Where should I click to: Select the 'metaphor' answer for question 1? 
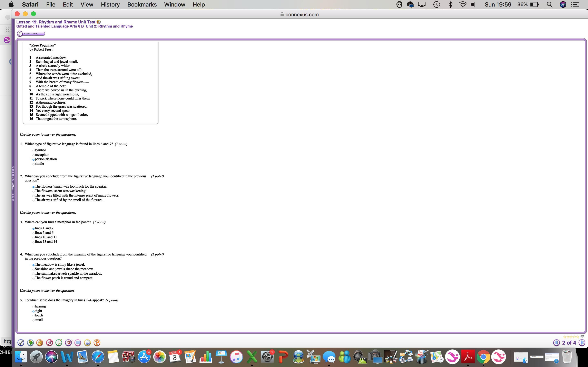[x=33, y=155]
